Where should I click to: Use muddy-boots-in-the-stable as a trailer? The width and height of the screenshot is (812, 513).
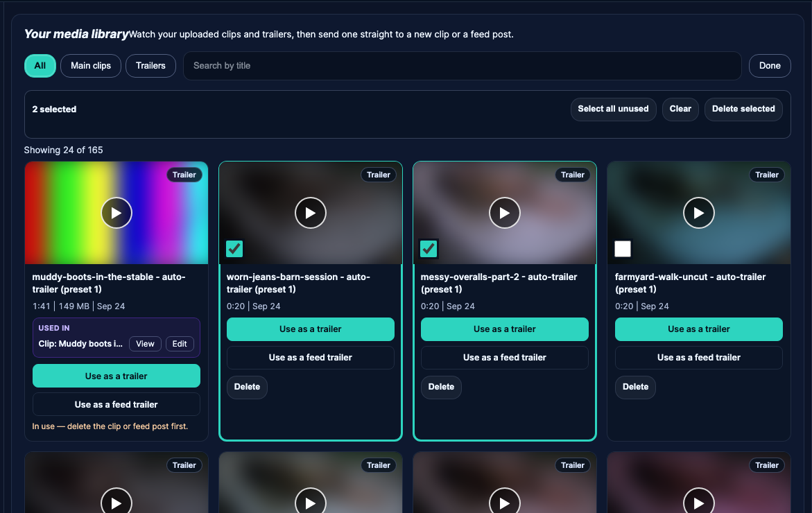point(116,376)
